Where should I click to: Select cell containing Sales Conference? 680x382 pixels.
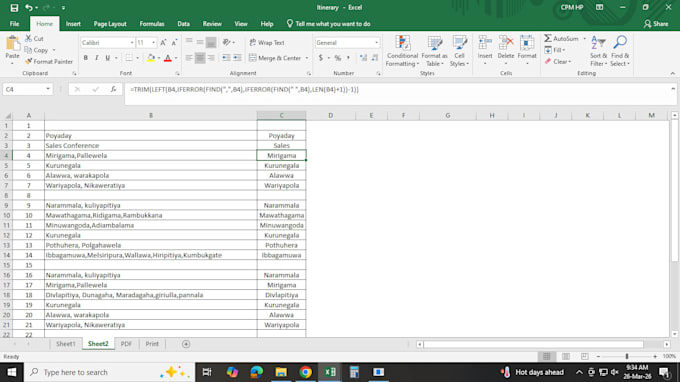tap(150, 146)
